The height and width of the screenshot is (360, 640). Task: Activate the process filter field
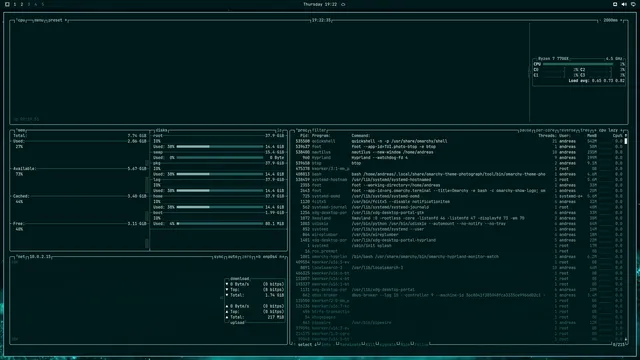(x=319, y=130)
